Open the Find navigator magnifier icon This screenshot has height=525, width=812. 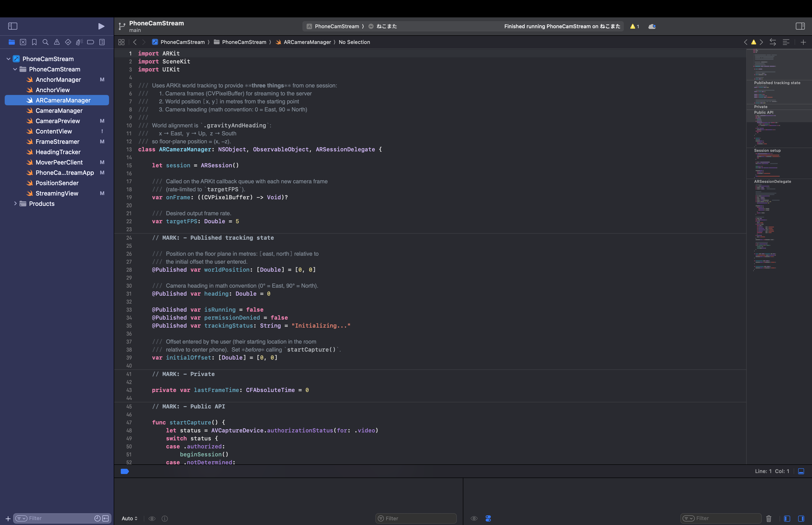[x=45, y=42]
